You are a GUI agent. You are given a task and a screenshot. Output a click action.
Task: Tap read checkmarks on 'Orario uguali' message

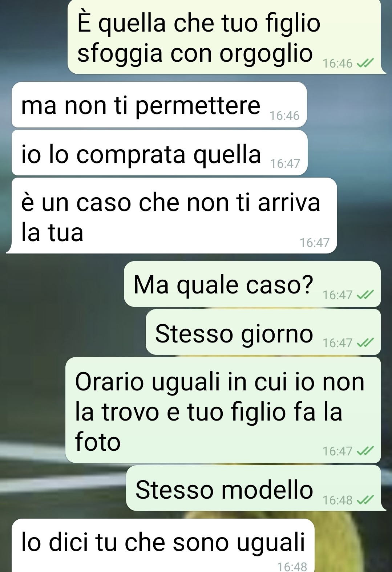[x=364, y=451]
